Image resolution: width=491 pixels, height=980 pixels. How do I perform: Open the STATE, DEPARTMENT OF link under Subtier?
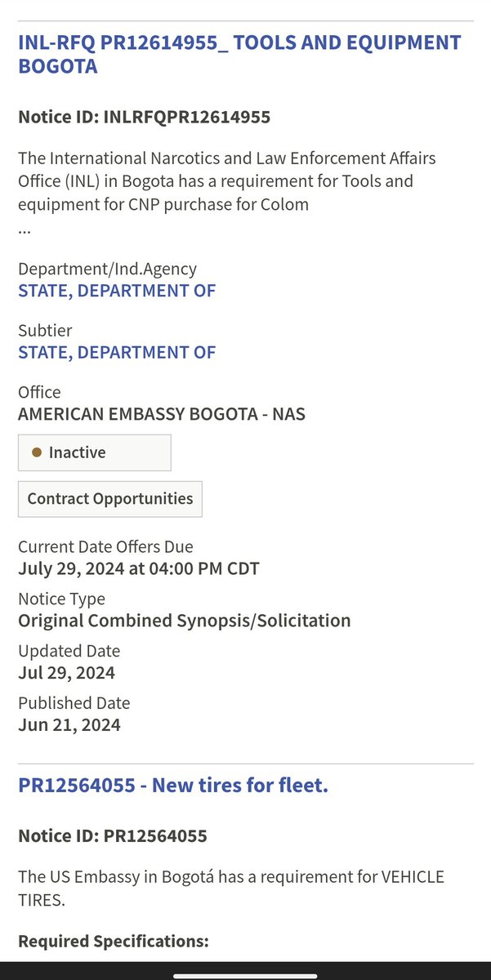[x=117, y=353]
